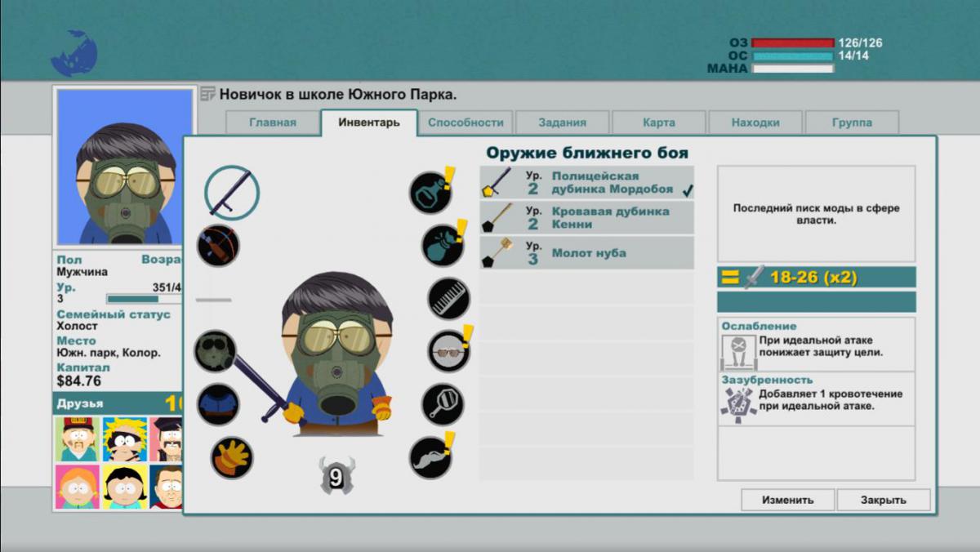Click the white МАНА bar
Viewport: 980px width, 552px height.
point(793,69)
